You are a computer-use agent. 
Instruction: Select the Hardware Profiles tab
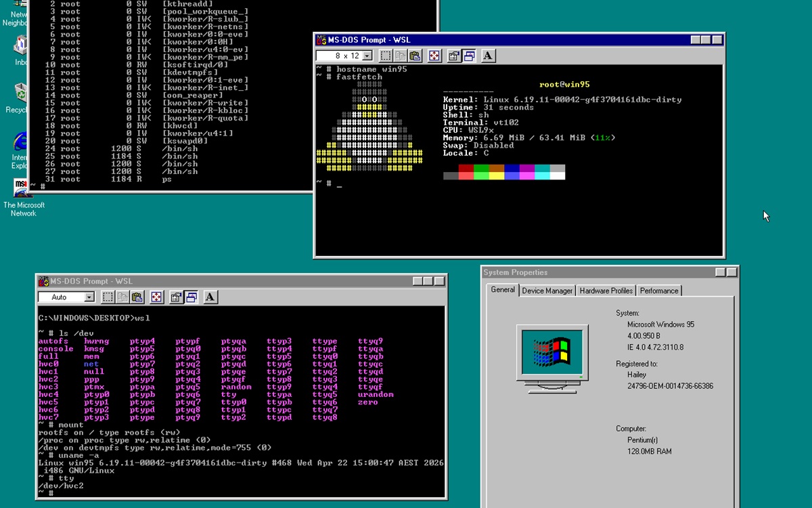tap(606, 290)
